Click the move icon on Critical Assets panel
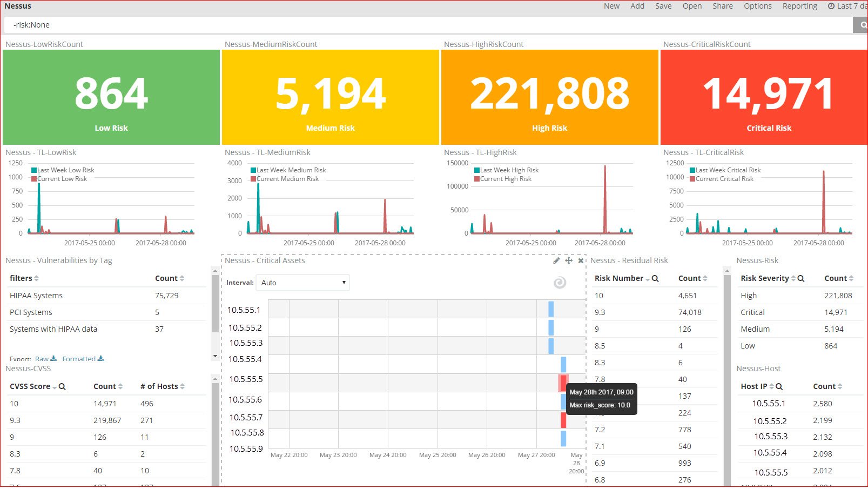This screenshot has width=868, height=489. click(x=569, y=260)
